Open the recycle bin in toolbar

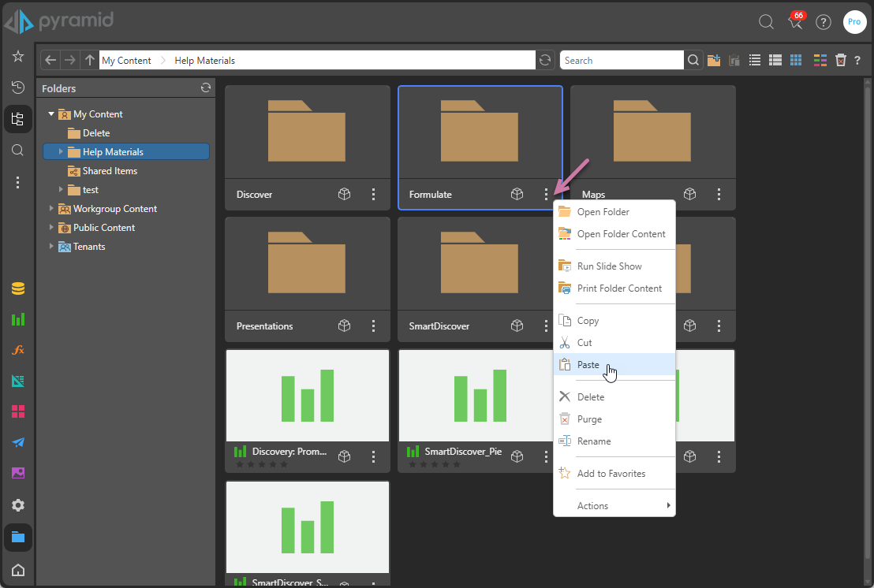pos(841,61)
